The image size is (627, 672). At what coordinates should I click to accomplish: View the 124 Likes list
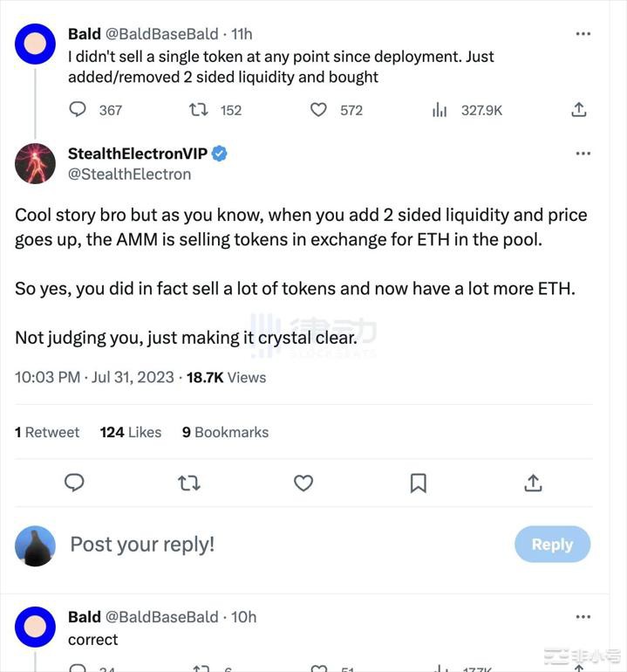coord(131,432)
